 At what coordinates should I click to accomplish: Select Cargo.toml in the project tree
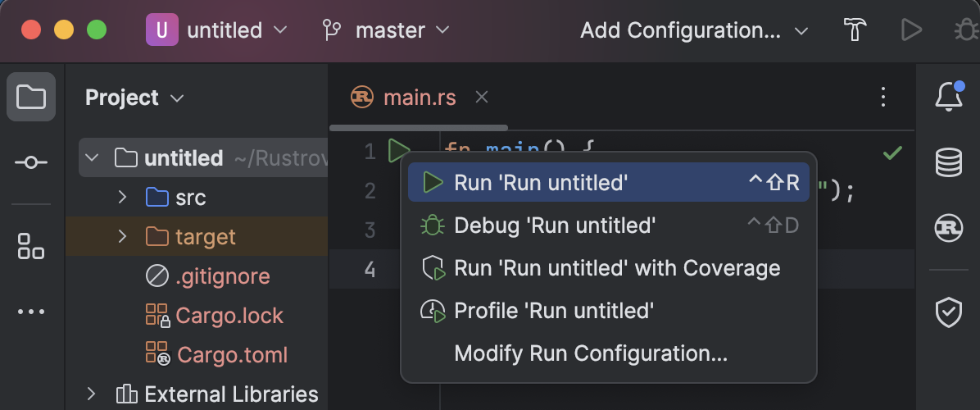[x=197, y=355]
